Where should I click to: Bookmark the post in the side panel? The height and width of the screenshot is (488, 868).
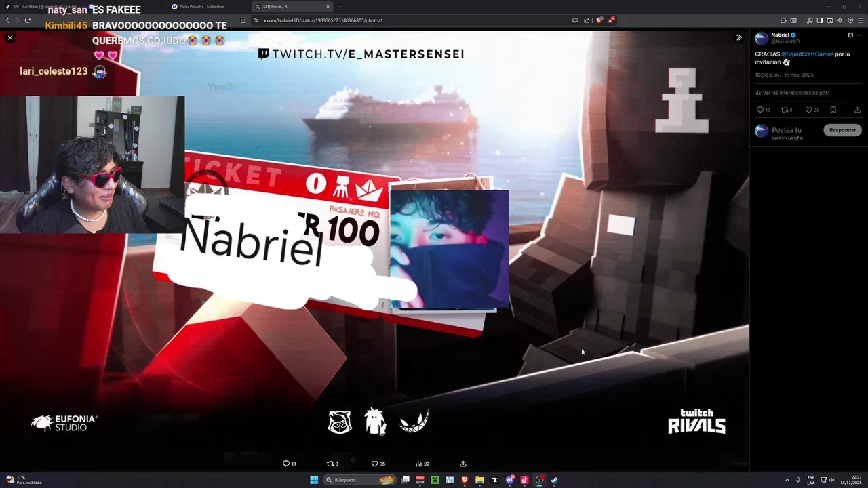(833, 110)
